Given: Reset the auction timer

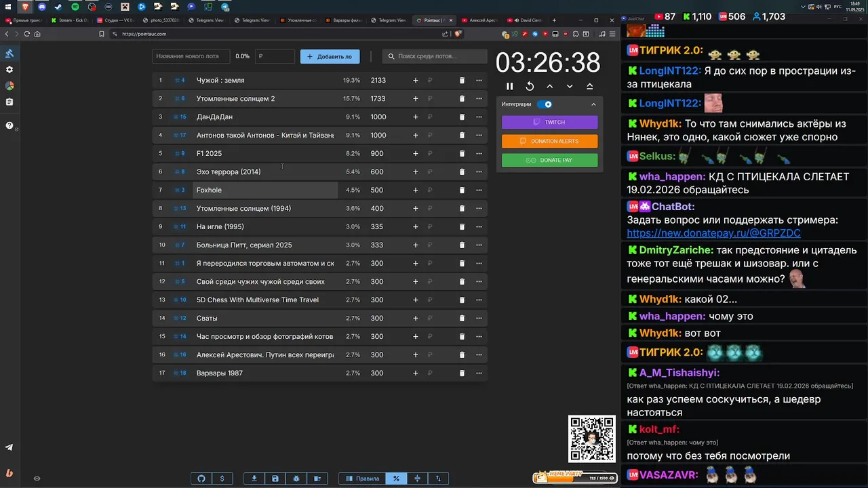Looking at the screenshot, I should coord(530,86).
